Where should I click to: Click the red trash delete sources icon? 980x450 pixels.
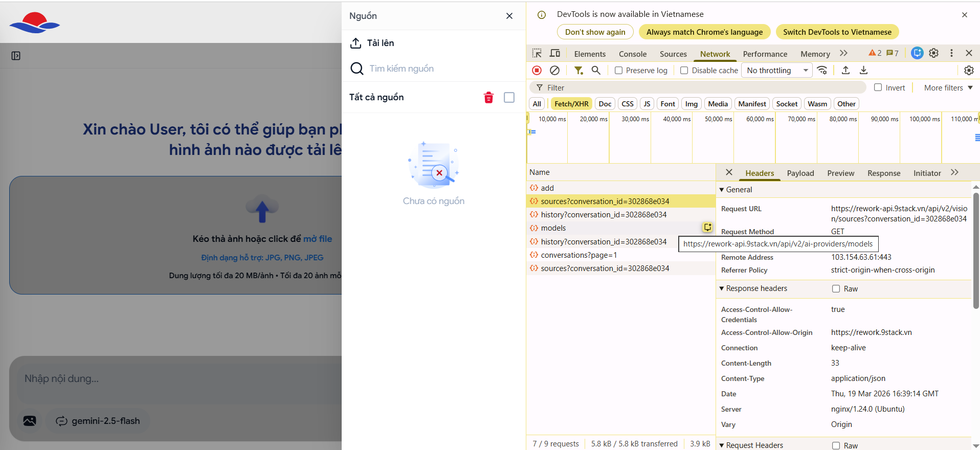pyautogui.click(x=488, y=98)
